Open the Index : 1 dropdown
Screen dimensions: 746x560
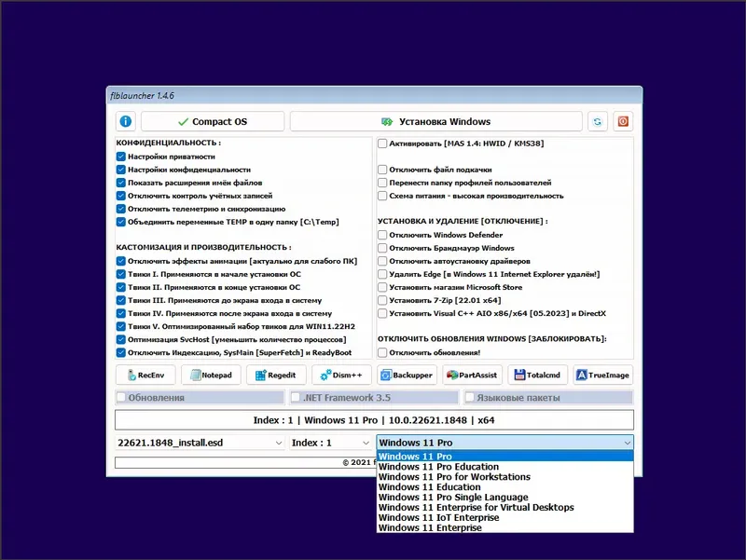[331, 443]
